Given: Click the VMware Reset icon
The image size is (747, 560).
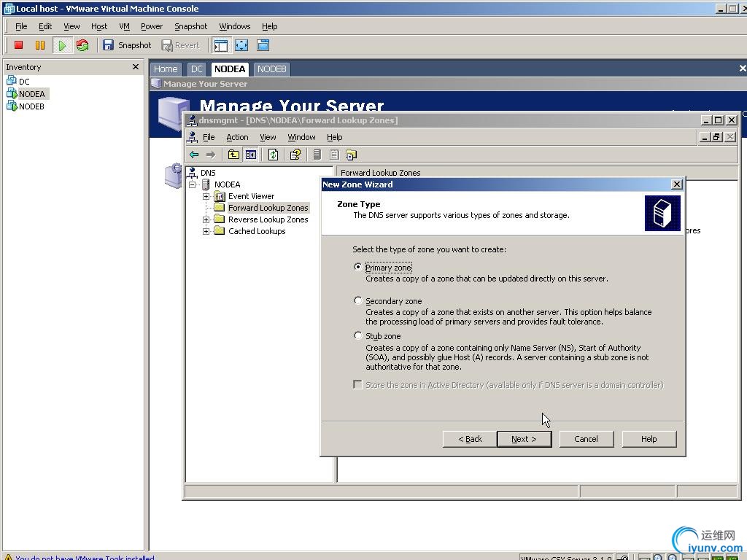Looking at the screenshot, I should 82,45.
